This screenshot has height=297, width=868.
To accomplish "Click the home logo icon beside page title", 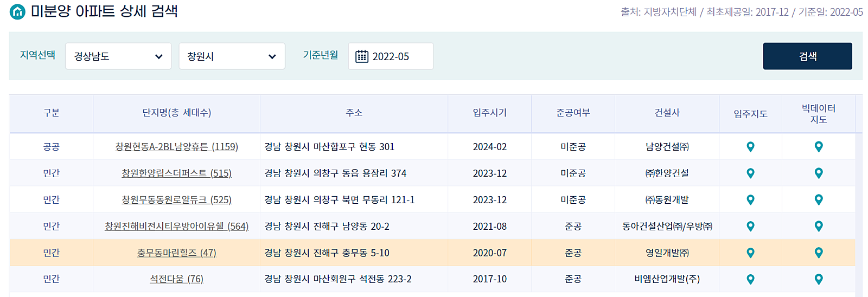I will tap(17, 11).
